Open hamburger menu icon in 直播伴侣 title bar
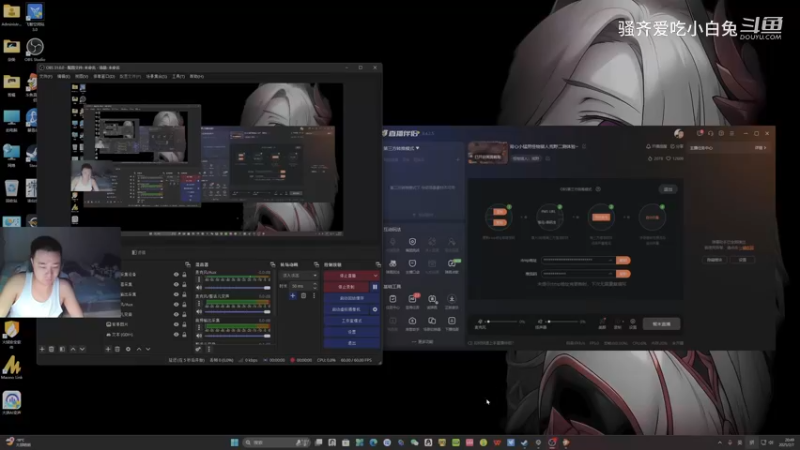 (732, 133)
